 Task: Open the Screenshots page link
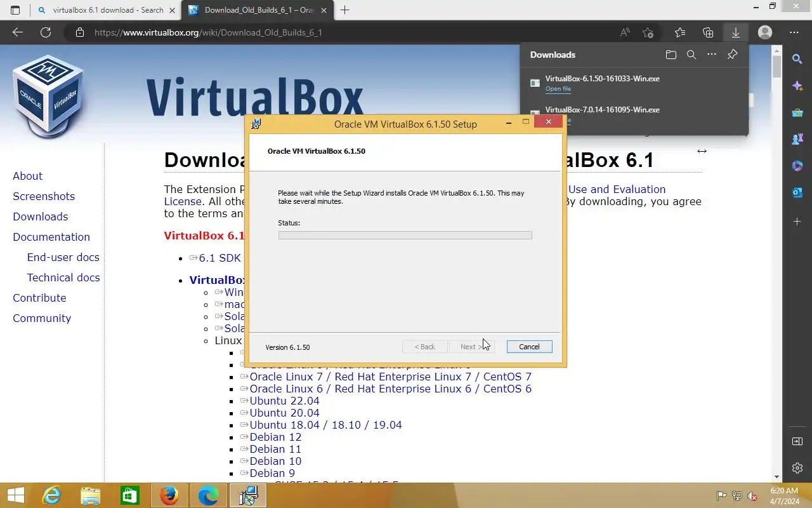click(44, 196)
